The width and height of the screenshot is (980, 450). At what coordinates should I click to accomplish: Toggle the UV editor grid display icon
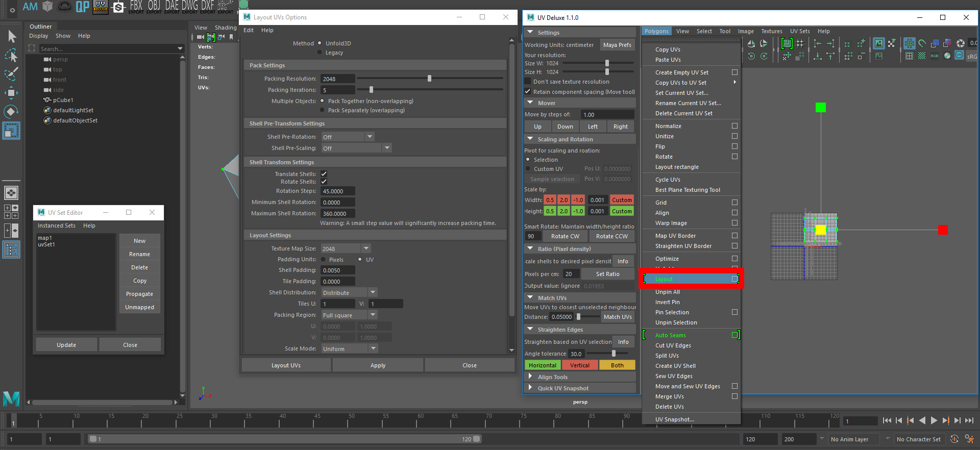tap(909, 43)
